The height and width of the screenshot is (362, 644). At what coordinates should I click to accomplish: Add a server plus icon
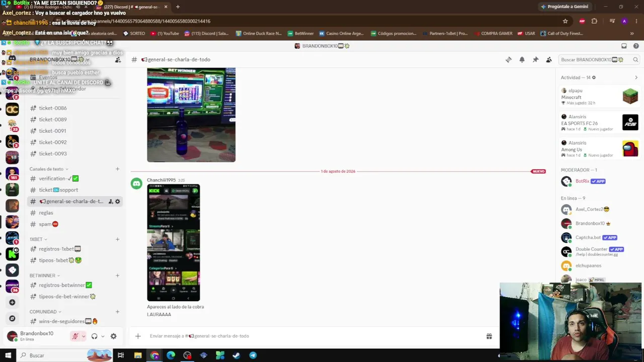(x=12, y=302)
